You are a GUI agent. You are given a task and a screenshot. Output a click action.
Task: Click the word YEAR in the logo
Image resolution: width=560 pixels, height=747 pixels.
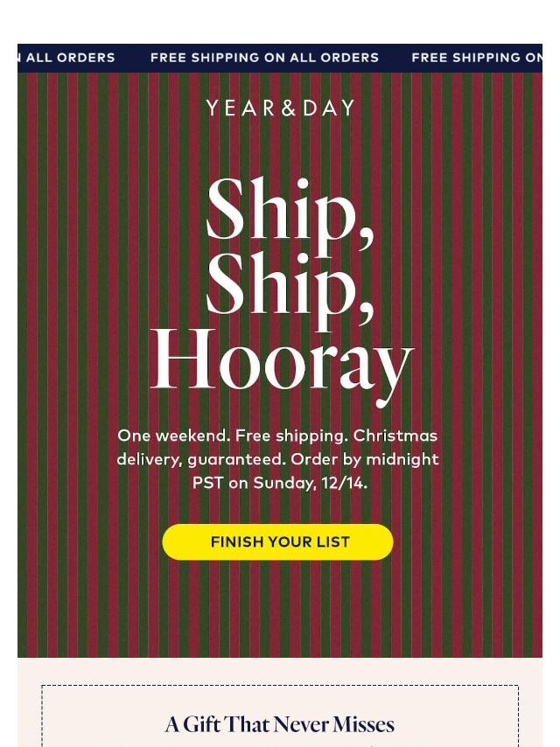coord(240,108)
